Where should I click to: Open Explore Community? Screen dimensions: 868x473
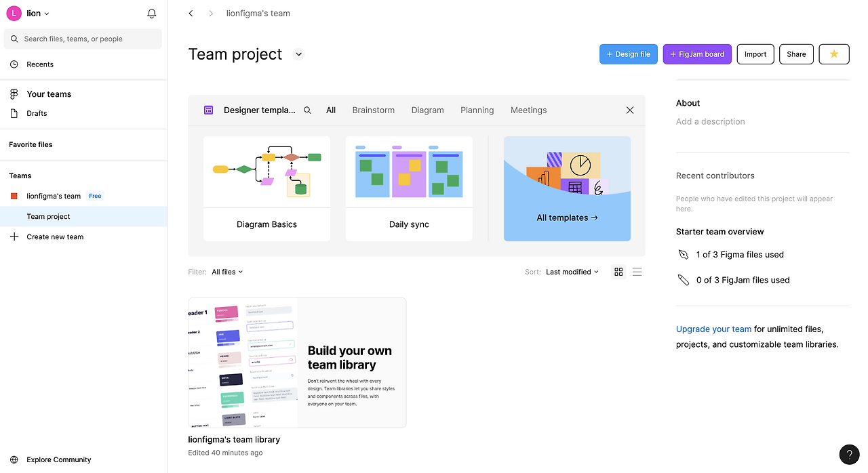[x=58, y=459]
